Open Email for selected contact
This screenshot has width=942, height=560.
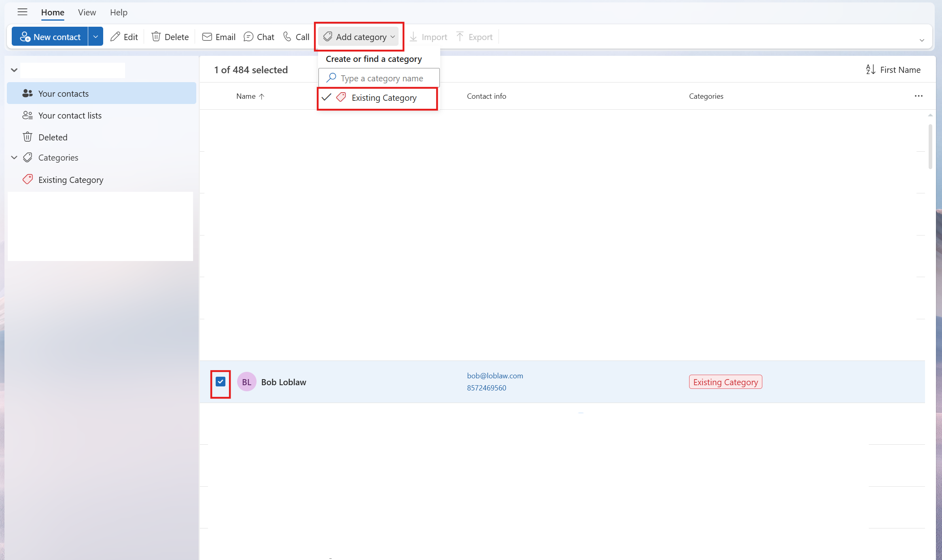pos(208,36)
